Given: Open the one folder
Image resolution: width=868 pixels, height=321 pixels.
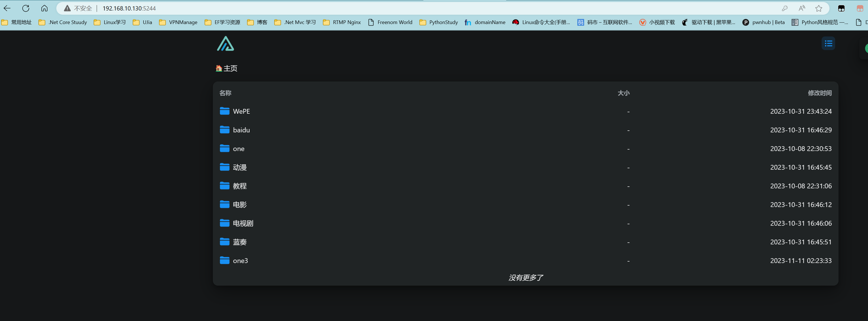Looking at the screenshot, I should [x=525, y=148].
